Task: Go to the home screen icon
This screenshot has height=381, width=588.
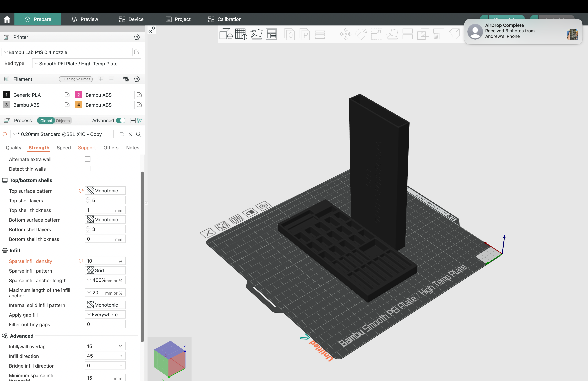Action: point(7,19)
